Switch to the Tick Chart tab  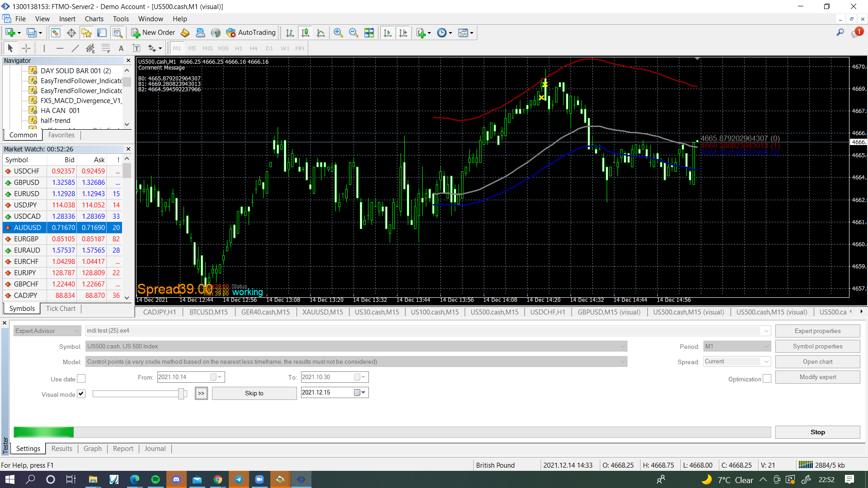(x=61, y=309)
